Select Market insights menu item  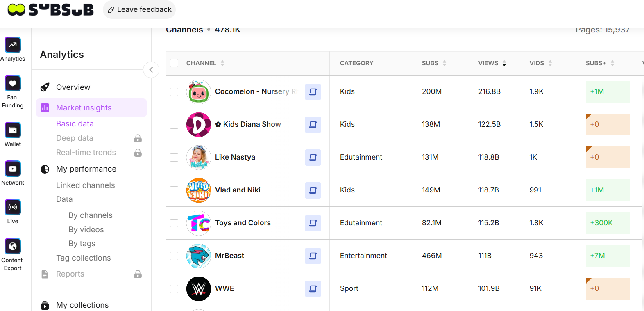(x=91, y=107)
